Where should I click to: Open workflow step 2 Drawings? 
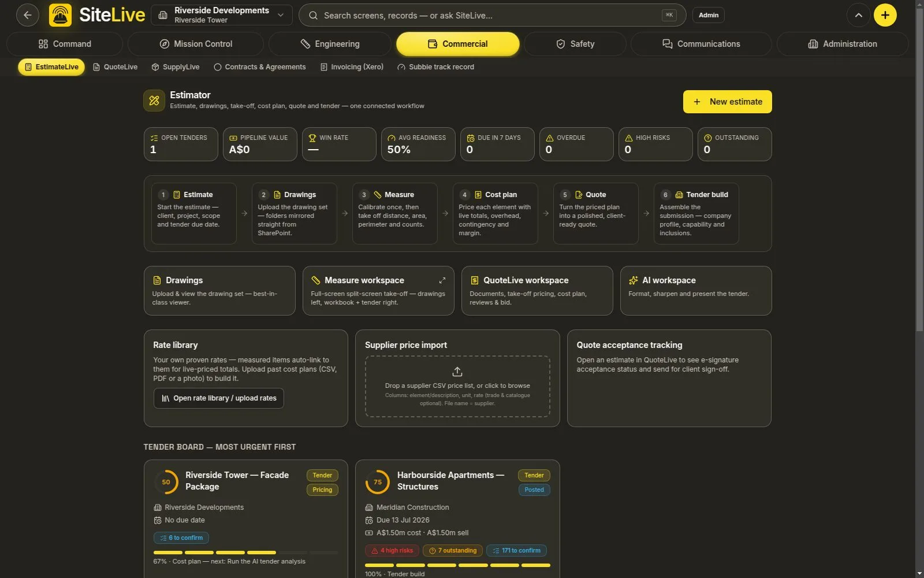click(294, 213)
